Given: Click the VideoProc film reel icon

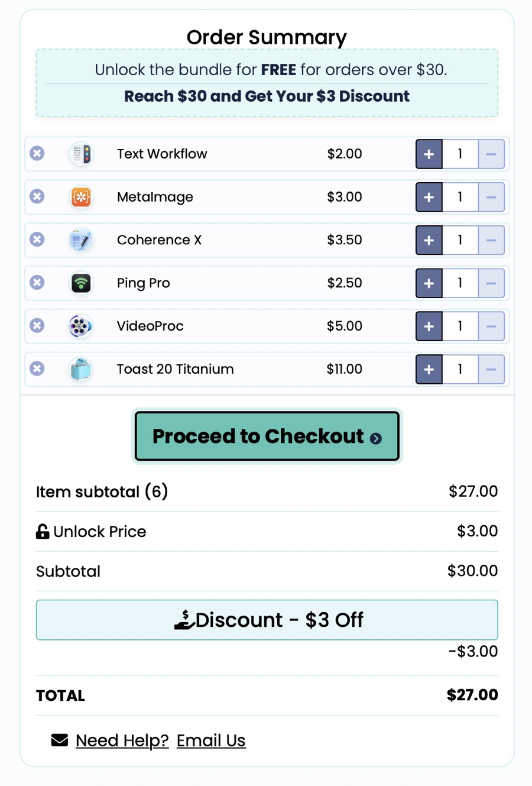Looking at the screenshot, I should (x=81, y=326).
